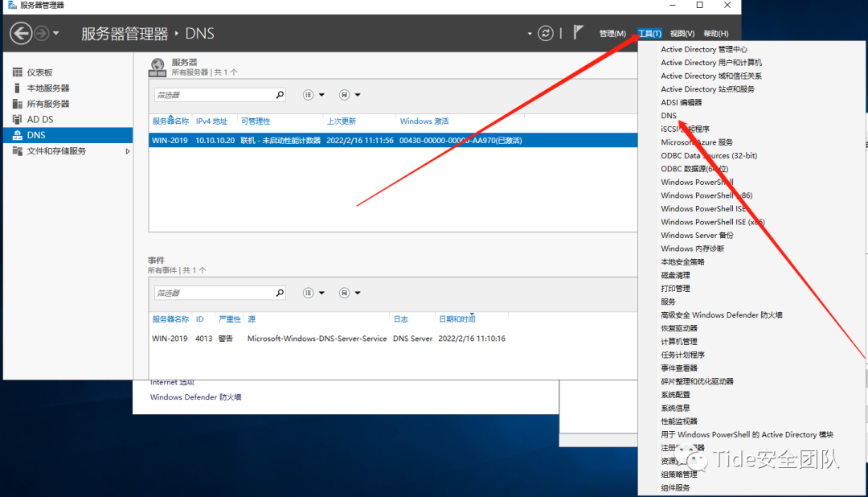Open 系统配置 from tools menu
The width and height of the screenshot is (868, 497).
[x=675, y=395]
